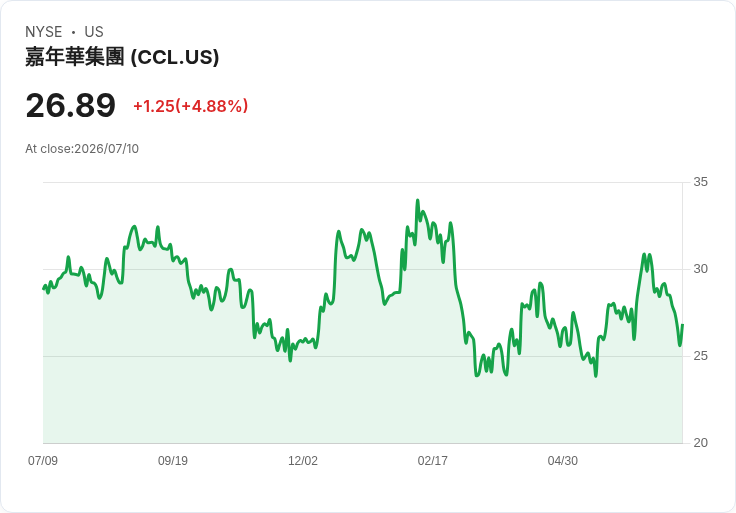Image resolution: width=736 pixels, height=513 pixels.
Task: Click the 09/19 date axis label
Action: (173, 461)
